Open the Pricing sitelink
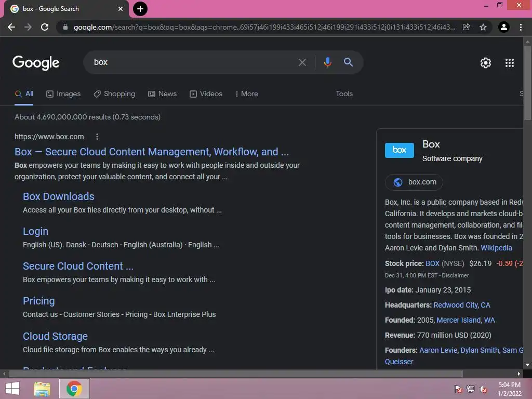The image size is (532, 399). tap(38, 301)
